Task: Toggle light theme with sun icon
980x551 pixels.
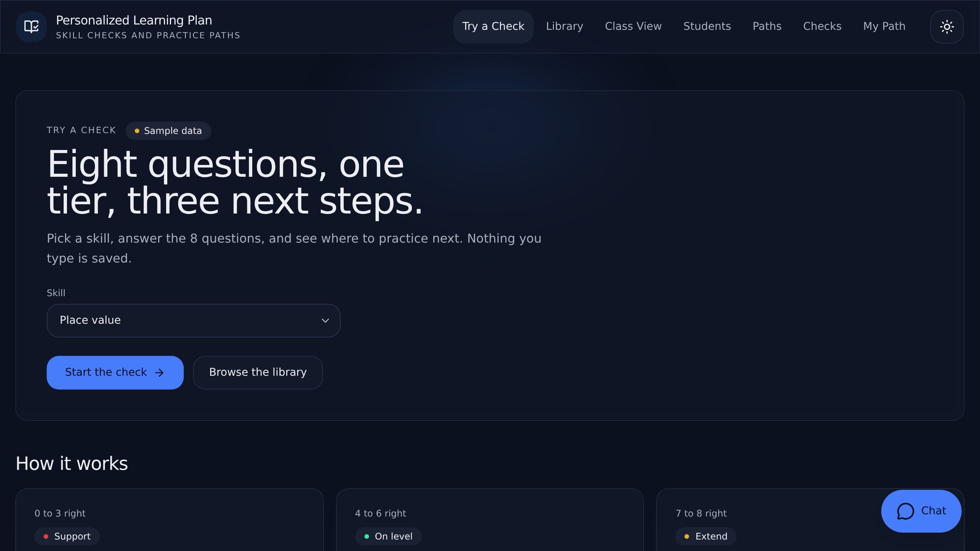Action: (947, 26)
